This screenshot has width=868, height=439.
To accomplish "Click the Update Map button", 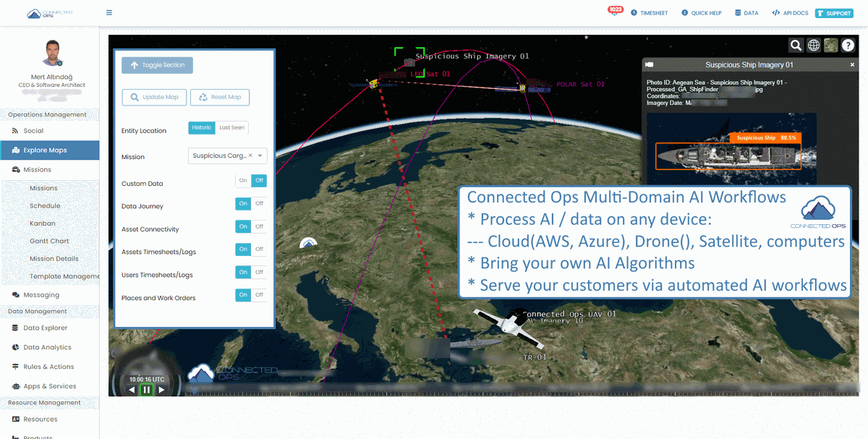I will coord(154,97).
